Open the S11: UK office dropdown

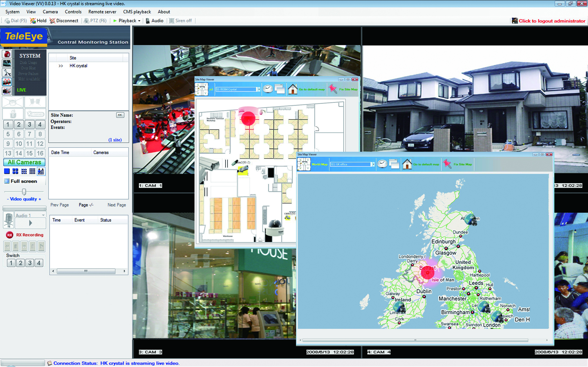pyautogui.click(x=373, y=164)
